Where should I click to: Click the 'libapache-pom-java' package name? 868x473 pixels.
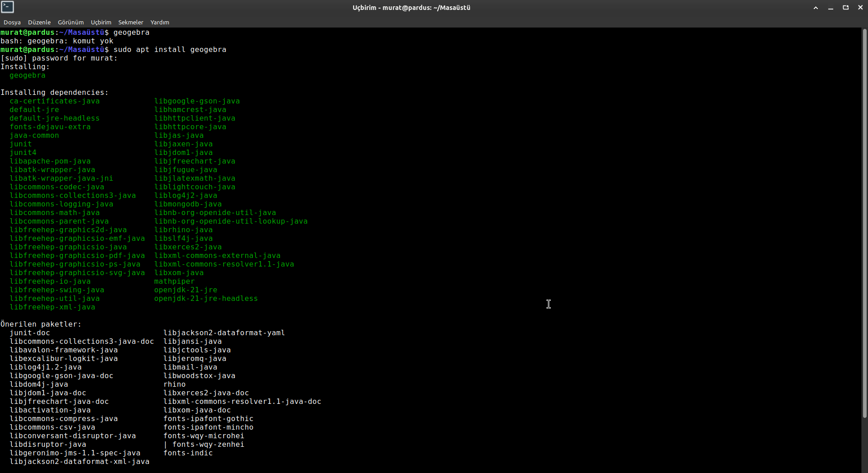click(x=50, y=161)
